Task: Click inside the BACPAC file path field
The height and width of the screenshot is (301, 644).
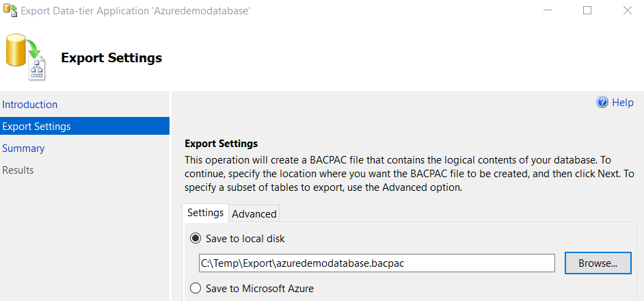Action: coord(376,263)
